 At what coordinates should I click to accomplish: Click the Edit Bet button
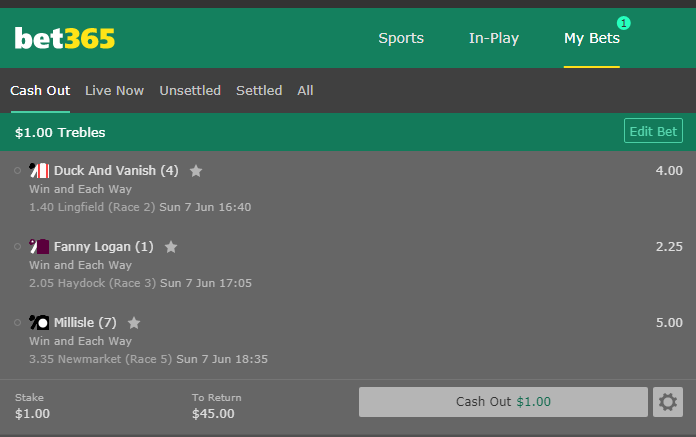coord(653,131)
